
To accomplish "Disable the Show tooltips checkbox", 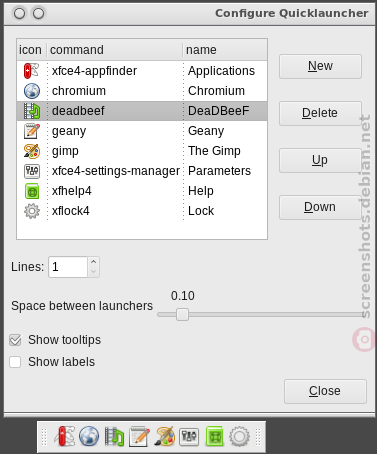I will (x=15, y=340).
